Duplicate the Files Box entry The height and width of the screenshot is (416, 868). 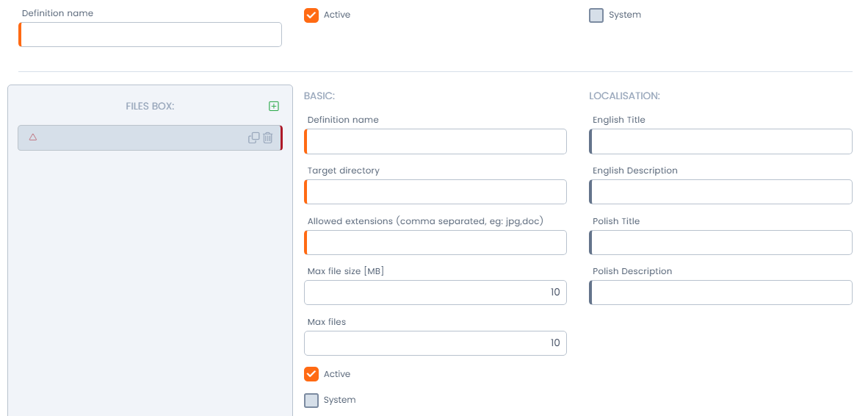pyautogui.click(x=253, y=137)
